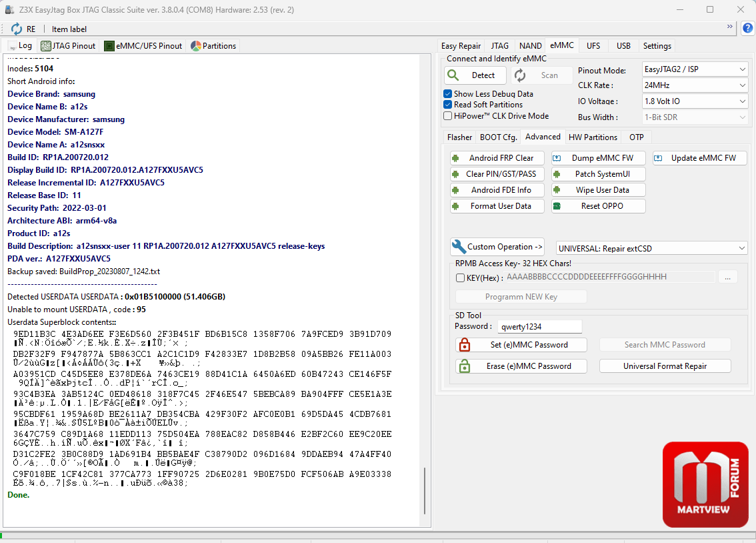Image resolution: width=756 pixels, height=543 pixels.
Task: Switch to the USB tab
Action: tap(623, 46)
